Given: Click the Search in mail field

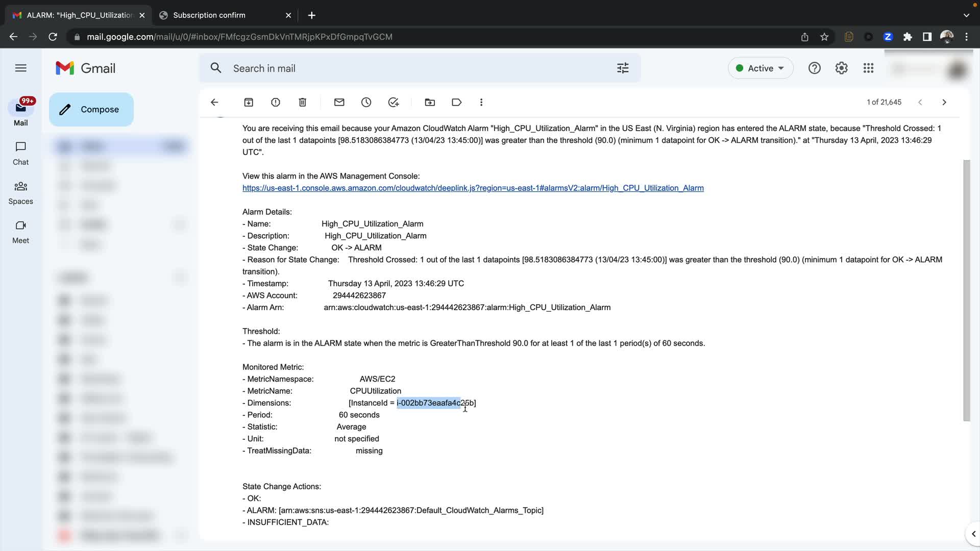Looking at the screenshot, I should tap(408, 68).
